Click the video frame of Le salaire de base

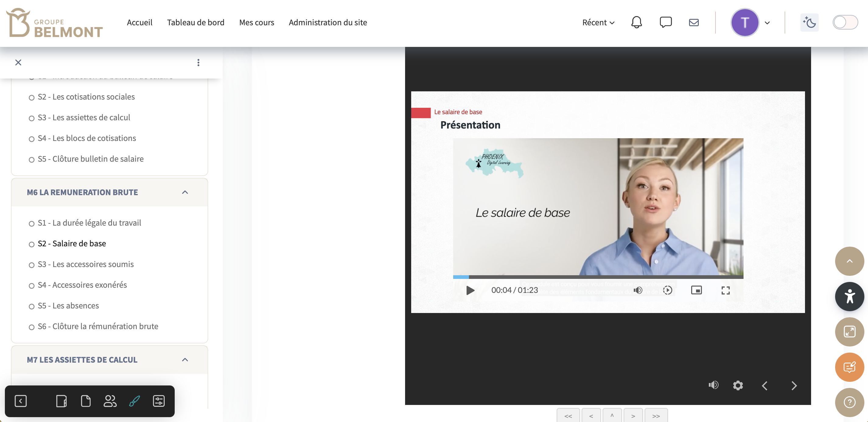pos(598,207)
